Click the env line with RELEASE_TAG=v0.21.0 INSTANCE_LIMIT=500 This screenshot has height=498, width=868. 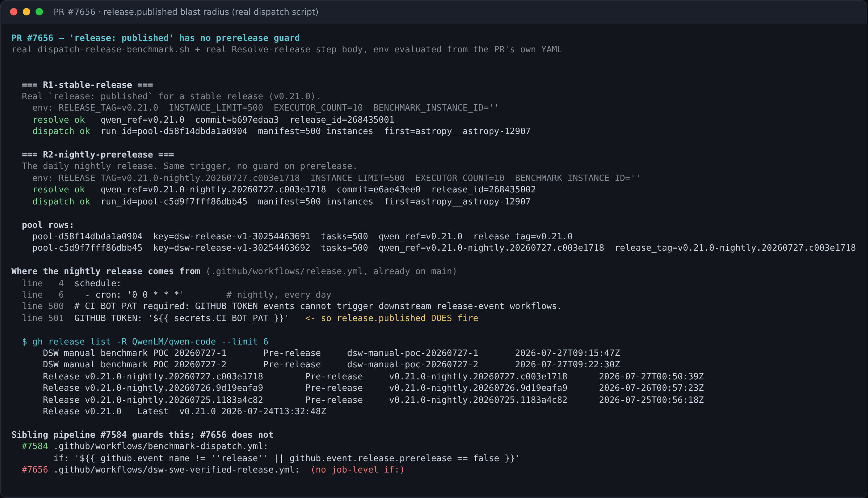pos(265,108)
